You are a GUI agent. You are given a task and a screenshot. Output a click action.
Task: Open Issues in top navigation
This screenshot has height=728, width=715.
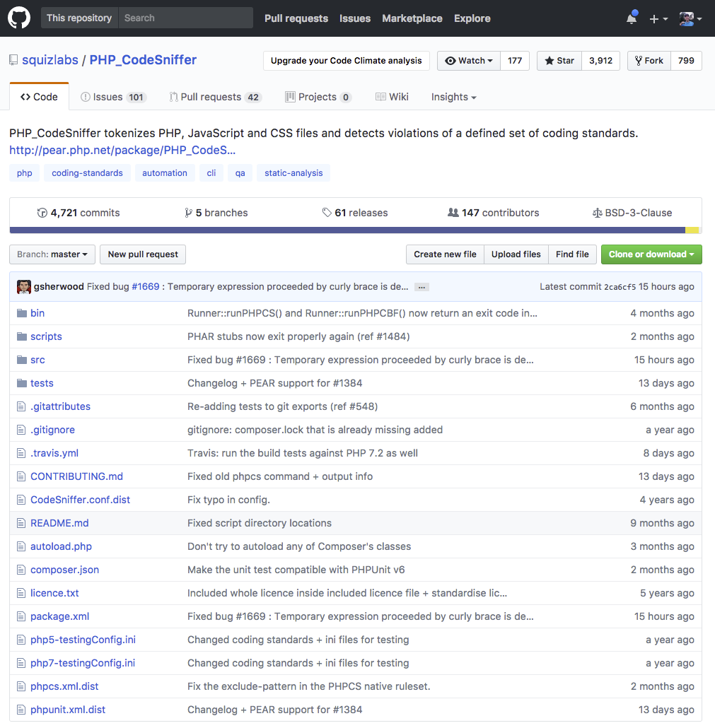tap(355, 18)
